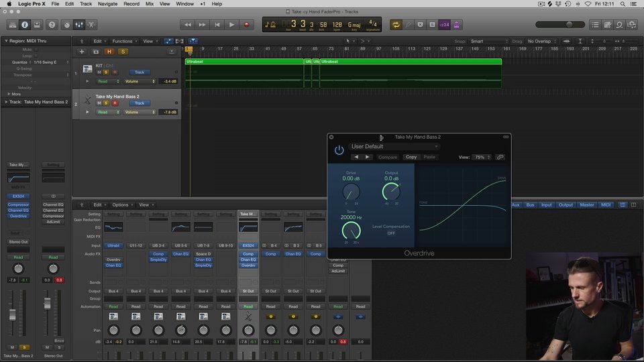Viewport: 644px width, 362px height.
Task: Toggle Flex view icon in tracks toolbar
Action: coord(180,41)
